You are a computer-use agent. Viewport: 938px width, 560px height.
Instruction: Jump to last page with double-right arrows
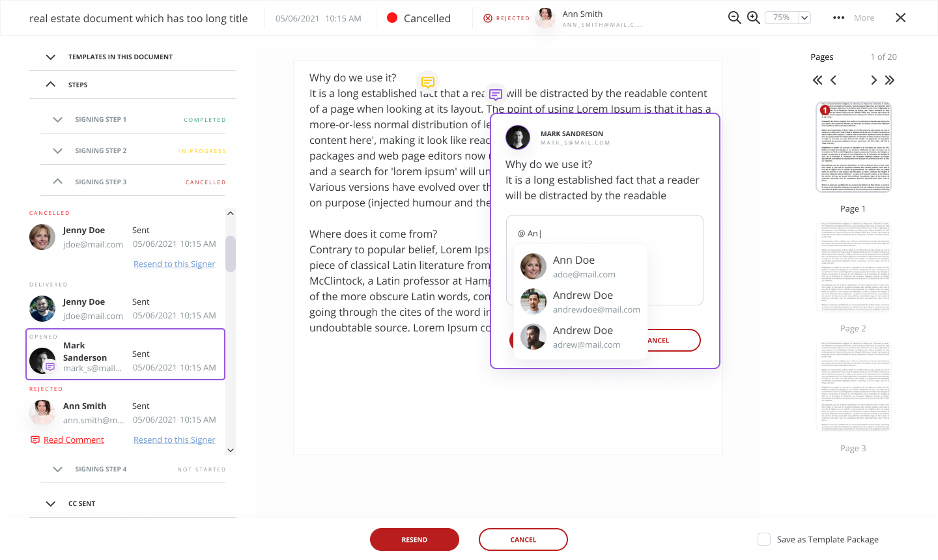(890, 80)
